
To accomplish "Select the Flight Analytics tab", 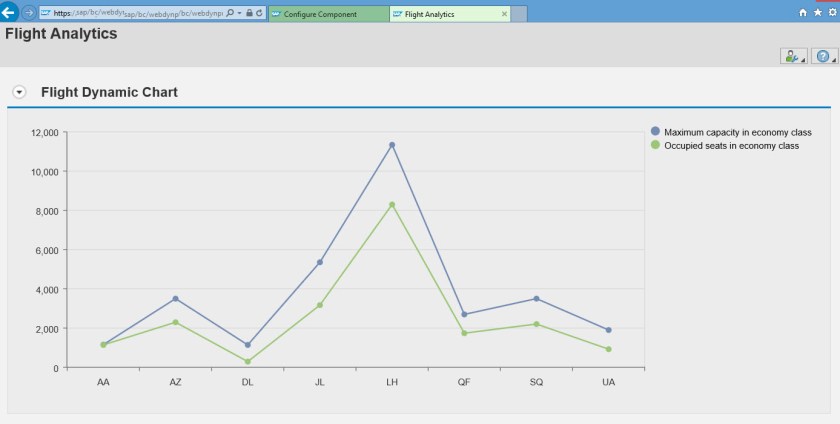I will pos(450,14).
